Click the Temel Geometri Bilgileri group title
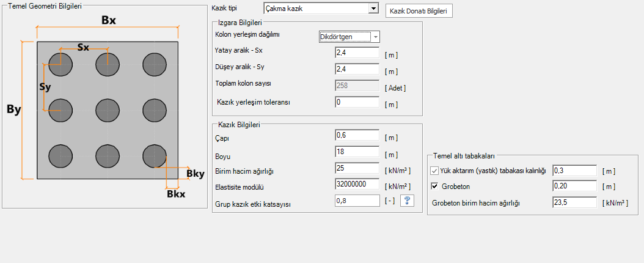 point(45,6)
